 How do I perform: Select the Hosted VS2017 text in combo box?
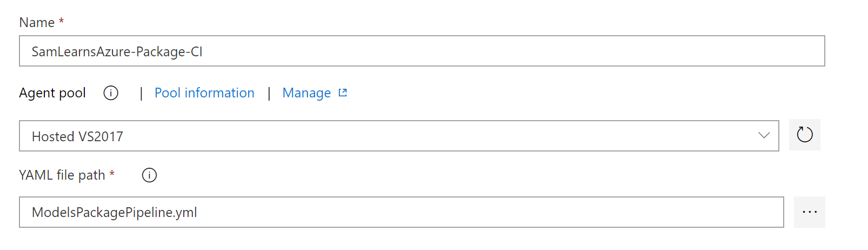[77, 136]
